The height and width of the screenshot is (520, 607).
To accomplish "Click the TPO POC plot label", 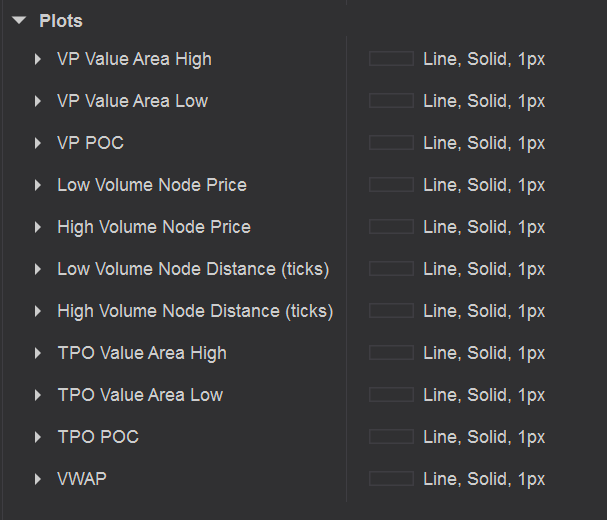I will click(x=98, y=437).
